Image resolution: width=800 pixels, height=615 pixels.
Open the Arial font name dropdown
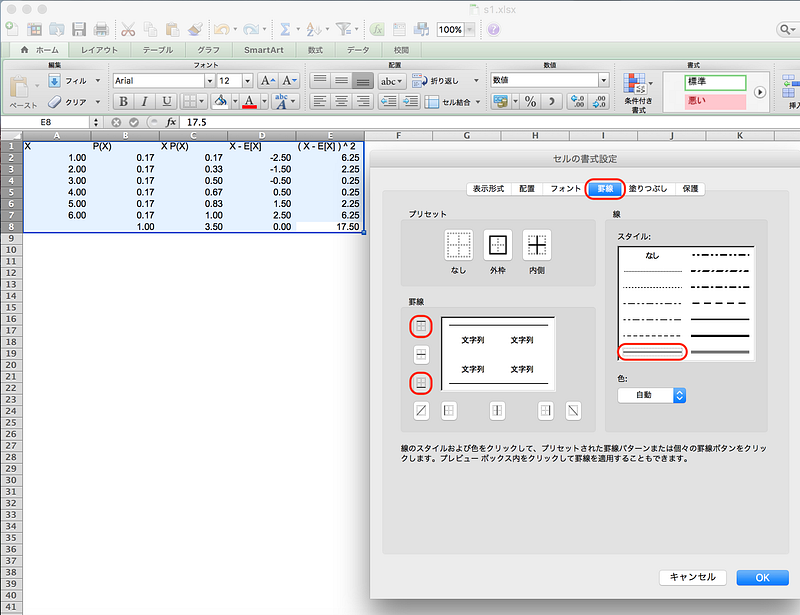pos(210,81)
